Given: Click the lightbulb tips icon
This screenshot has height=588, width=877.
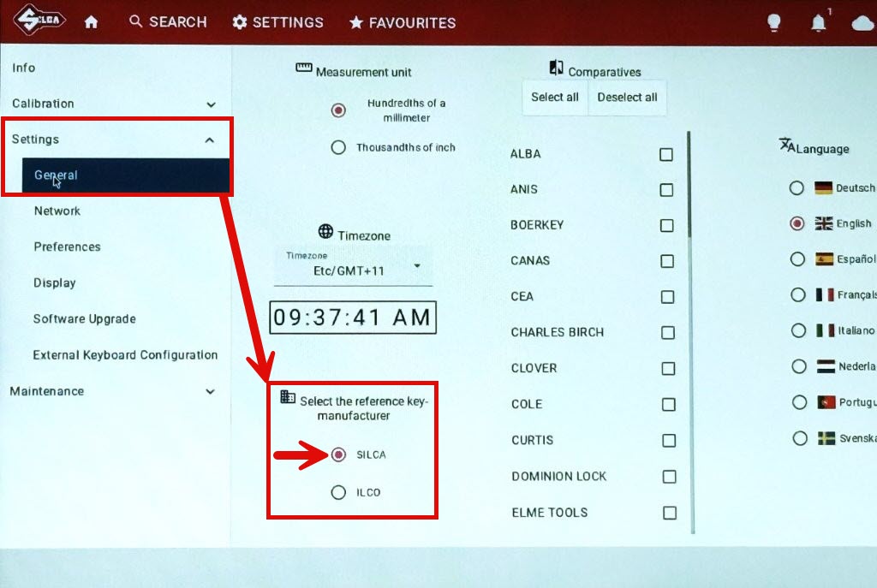Looking at the screenshot, I should 773,23.
